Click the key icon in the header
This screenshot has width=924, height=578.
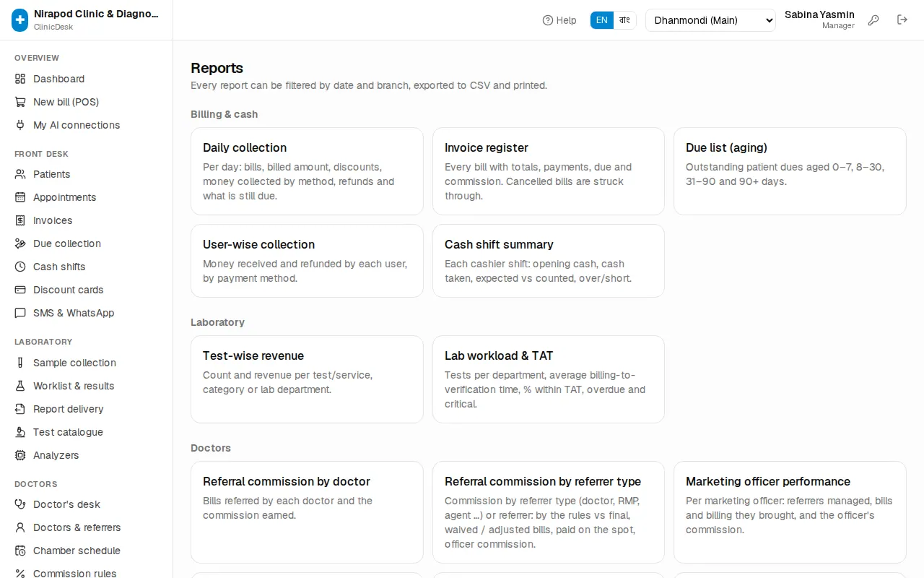point(873,20)
